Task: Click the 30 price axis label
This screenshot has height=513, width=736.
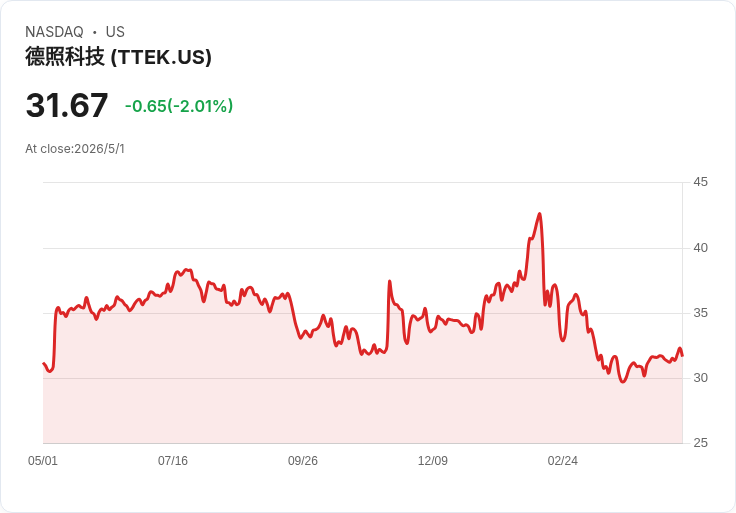Action: point(700,378)
